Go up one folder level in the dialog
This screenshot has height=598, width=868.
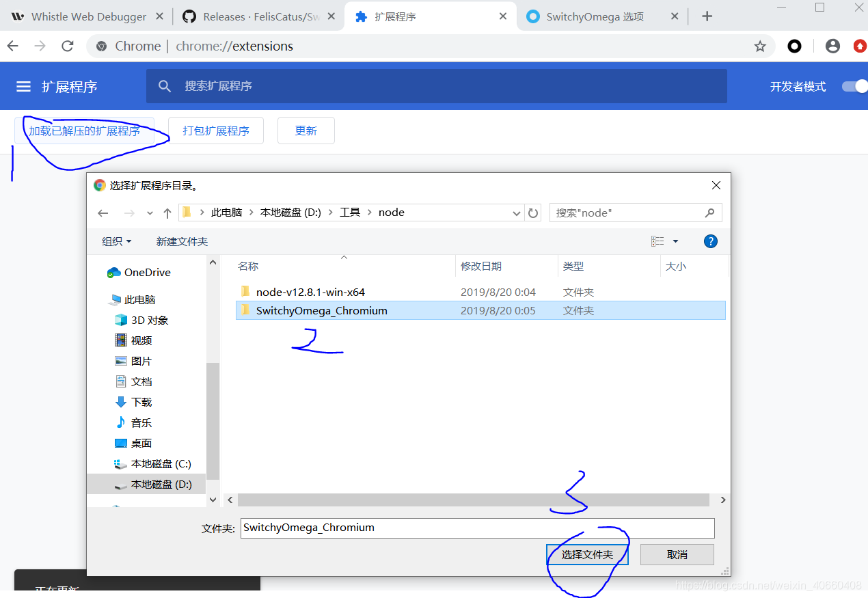(167, 213)
